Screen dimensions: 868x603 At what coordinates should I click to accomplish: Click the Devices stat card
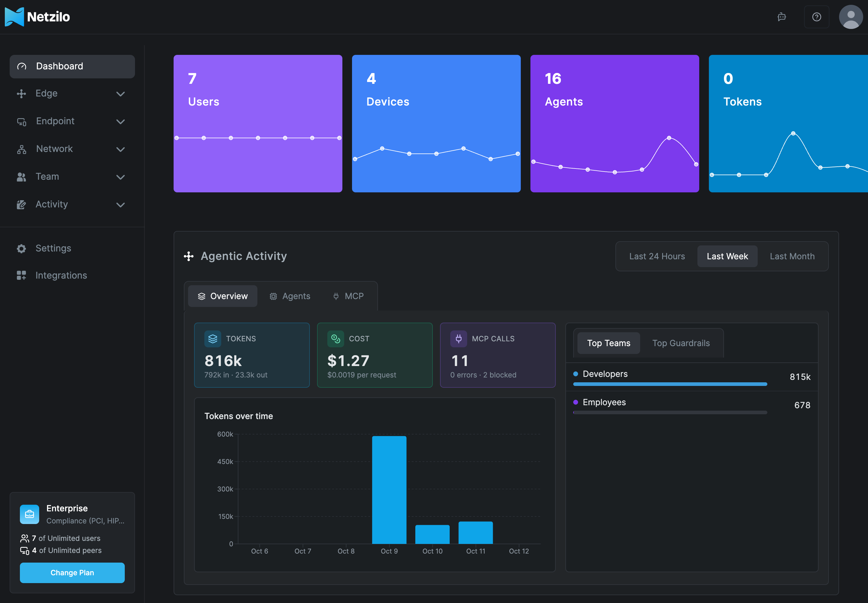pos(436,124)
